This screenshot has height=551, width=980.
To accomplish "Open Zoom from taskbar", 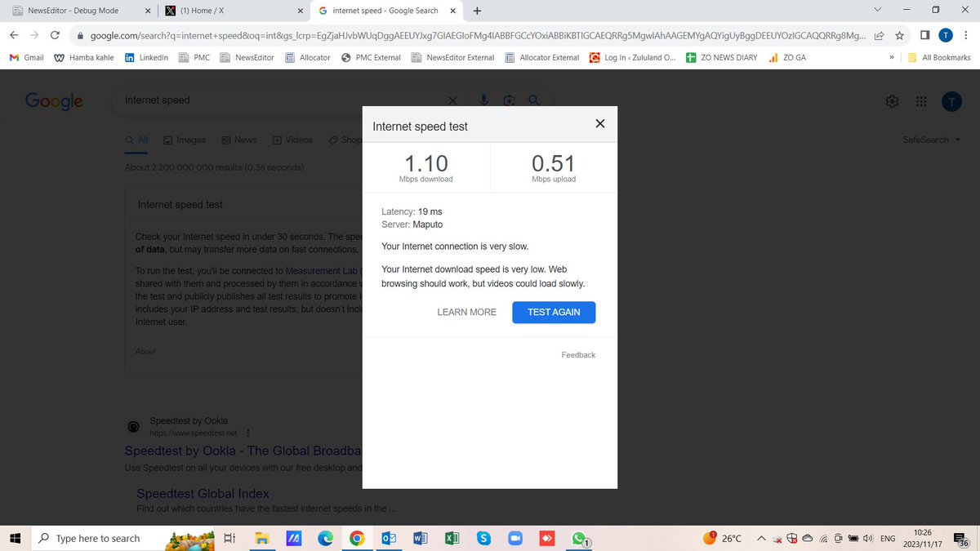I will pos(514,538).
